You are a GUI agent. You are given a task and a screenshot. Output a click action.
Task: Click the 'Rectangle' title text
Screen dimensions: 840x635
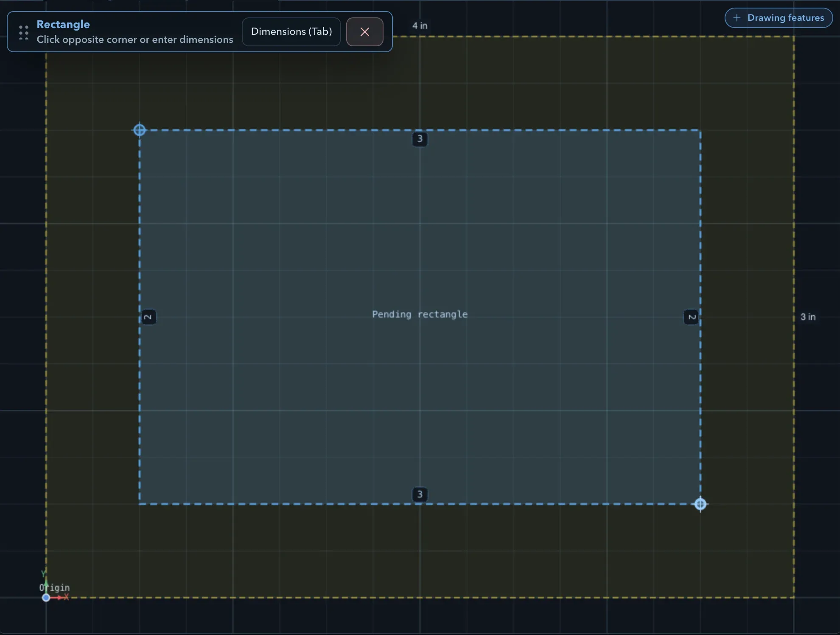tap(63, 24)
